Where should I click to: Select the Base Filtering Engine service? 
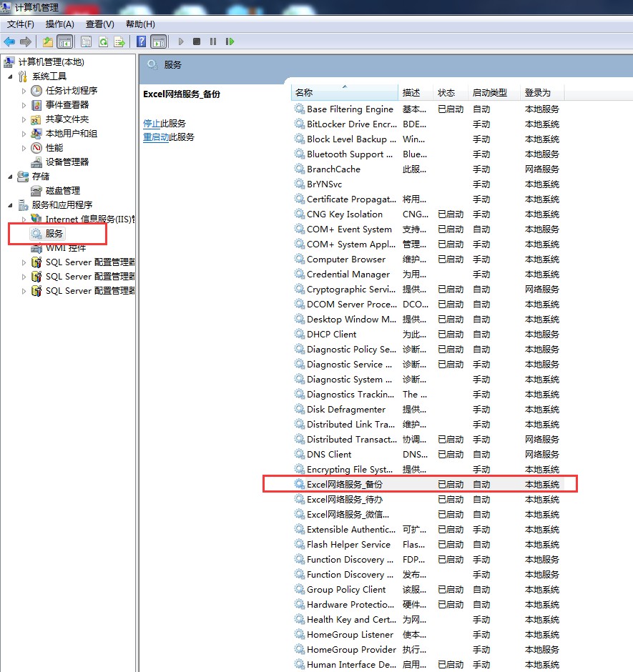(428, 109)
